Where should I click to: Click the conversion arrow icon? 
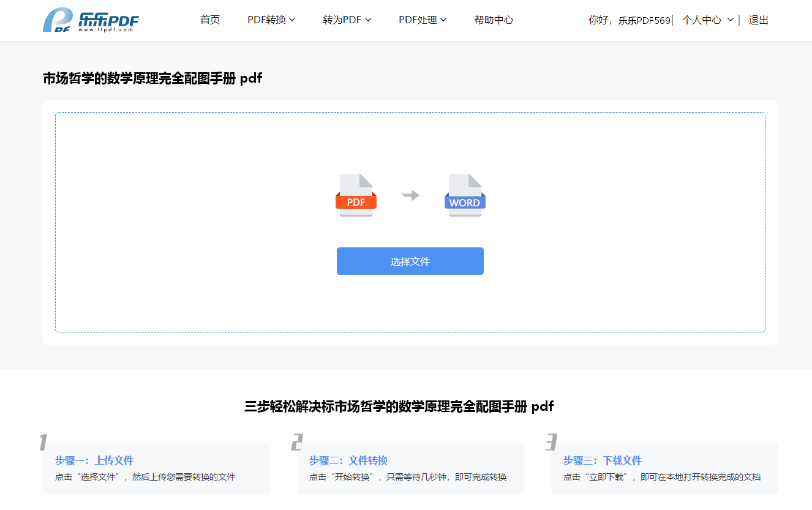pos(410,195)
